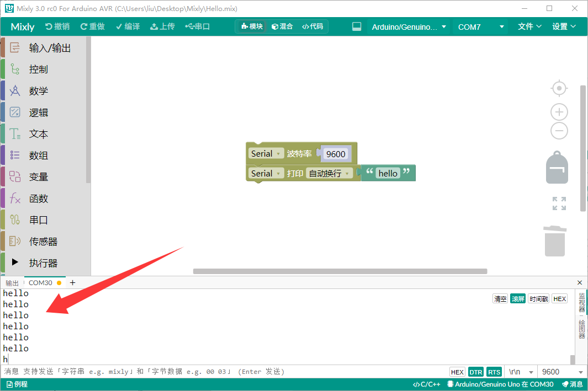The image size is (588, 391).
Task: Open the 串口 serial tool in toolbar
Action: point(197,26)
